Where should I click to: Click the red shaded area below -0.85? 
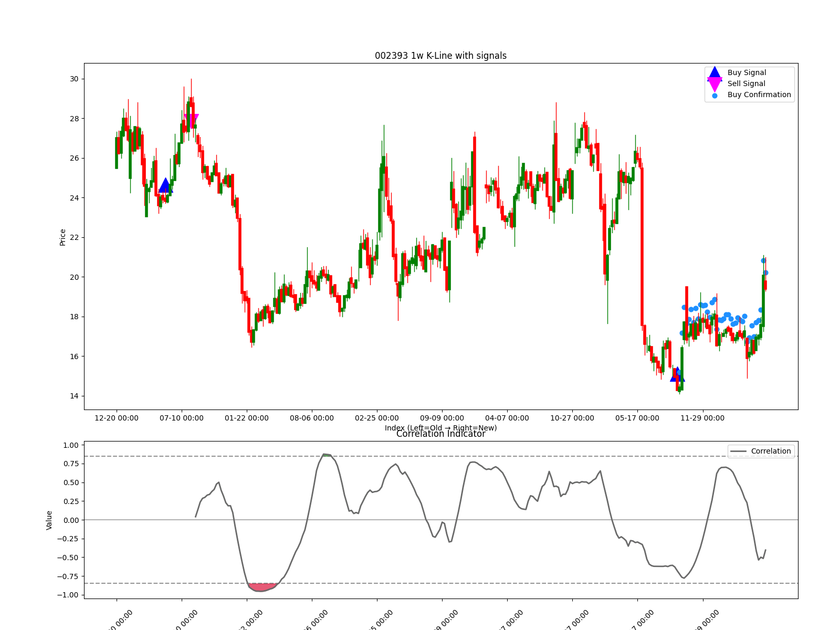pos(262,587)
